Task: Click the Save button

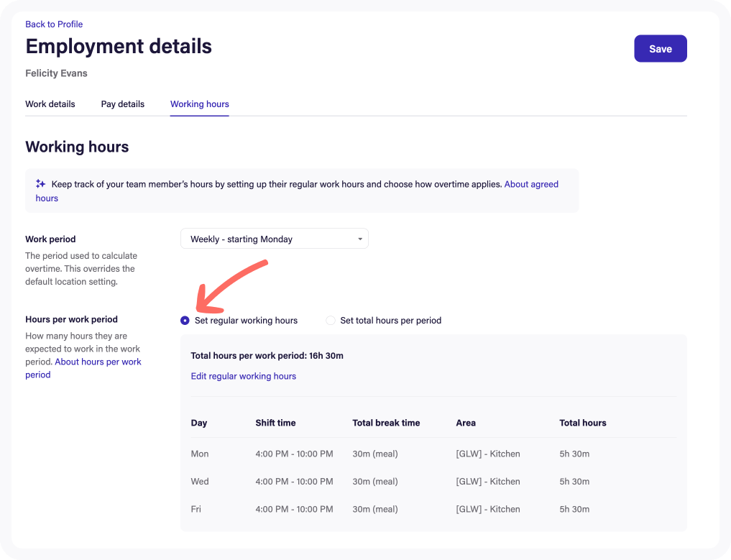Action: pyautogui.click(x=660, y=48)
